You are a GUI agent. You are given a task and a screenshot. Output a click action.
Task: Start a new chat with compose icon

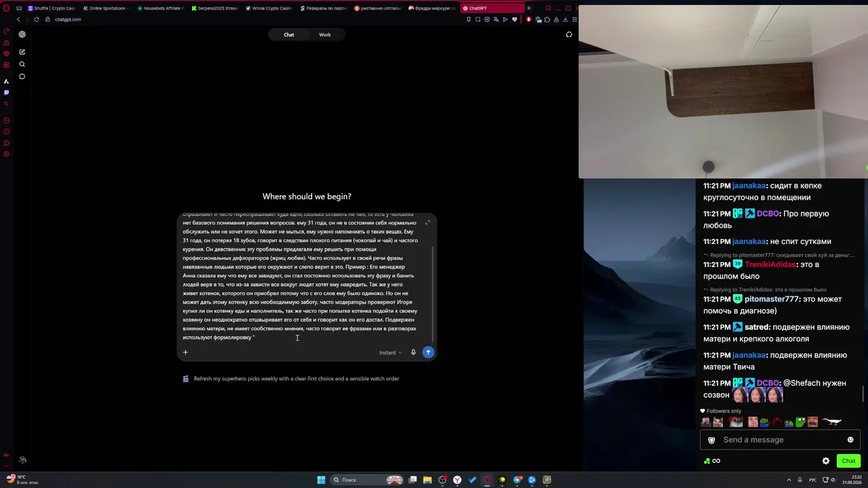point(22,52)
